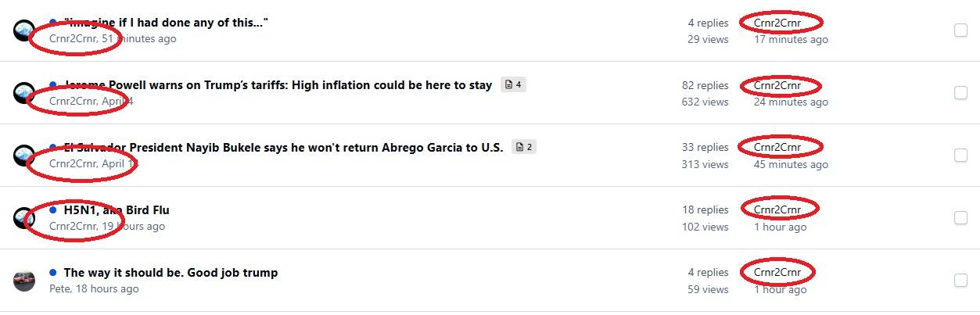Open page 4 indicator on Jerome Powell thread
The image size is (980, 315).
click(x=514, y=84)
